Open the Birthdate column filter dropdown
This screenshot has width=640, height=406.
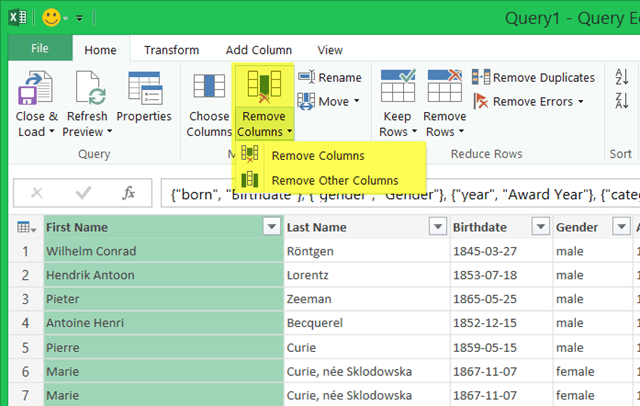click(541, 227)
